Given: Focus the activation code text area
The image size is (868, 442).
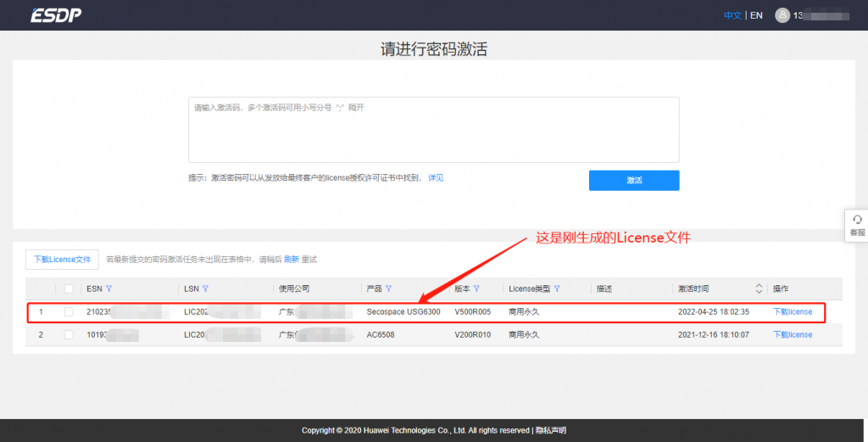Looking at the screenshot, I should pyautogui.click(x=433, y=130).
